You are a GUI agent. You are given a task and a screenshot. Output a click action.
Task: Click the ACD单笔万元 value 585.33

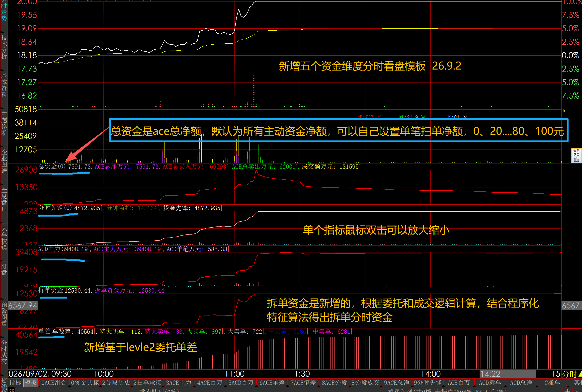tap(218, 249)
